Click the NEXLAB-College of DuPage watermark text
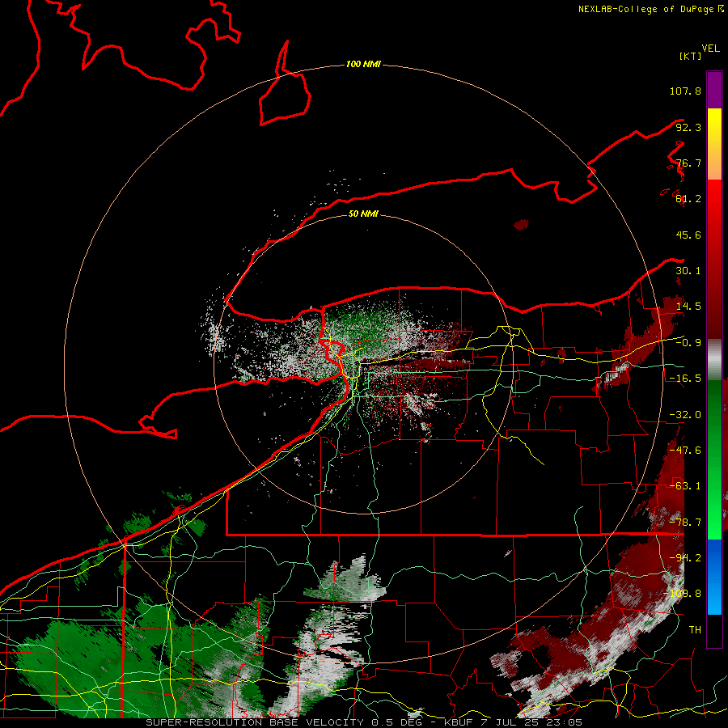Screen dimensions: 728x728 pyautogui.click(x=650, y=9)
